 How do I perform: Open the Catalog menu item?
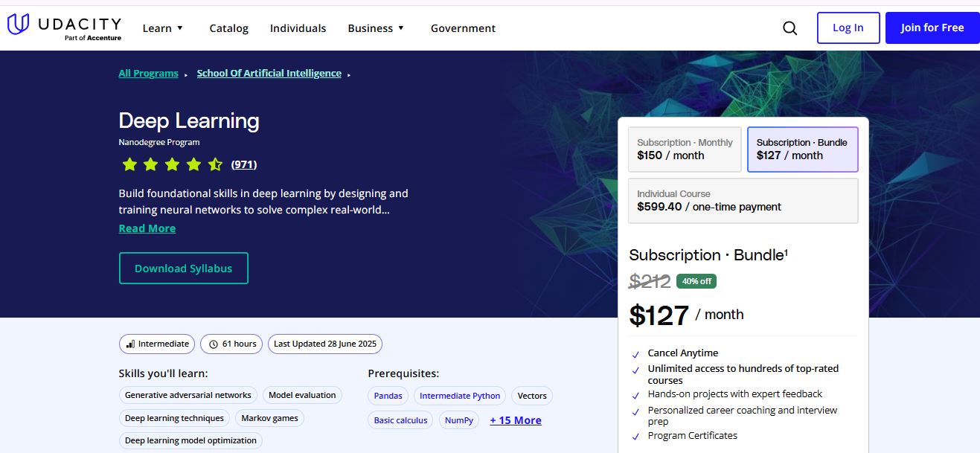coord(228,28)
